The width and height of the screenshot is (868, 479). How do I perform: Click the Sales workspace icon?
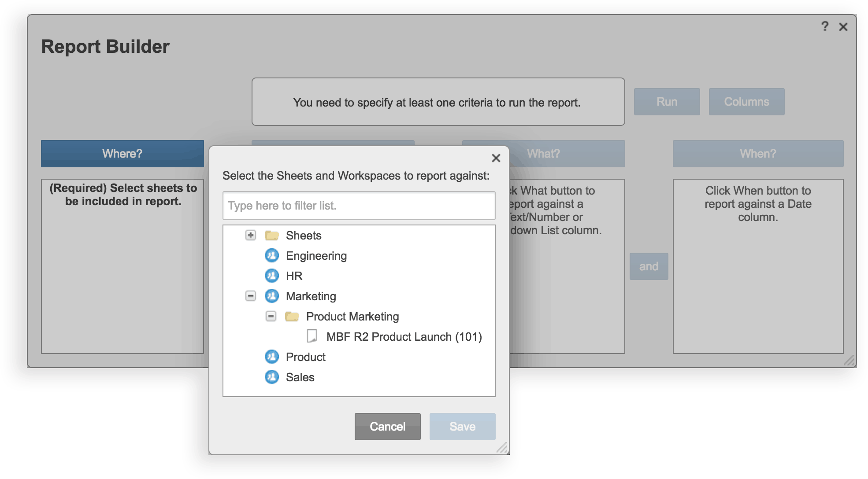272,377
